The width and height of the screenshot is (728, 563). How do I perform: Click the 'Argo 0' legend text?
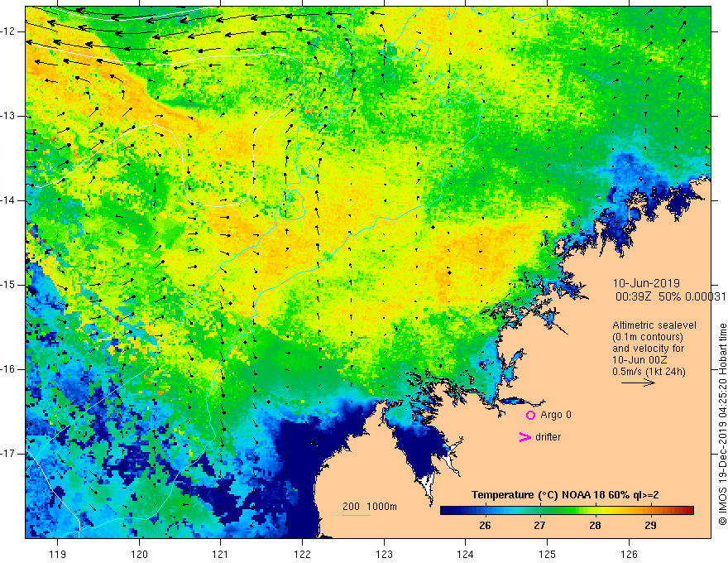(556, 415)
